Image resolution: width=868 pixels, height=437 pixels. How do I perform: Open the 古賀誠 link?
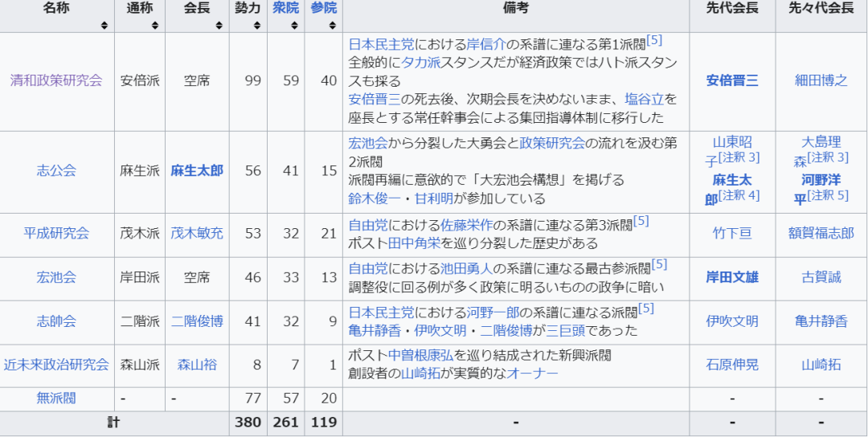[x=821, y=277]
